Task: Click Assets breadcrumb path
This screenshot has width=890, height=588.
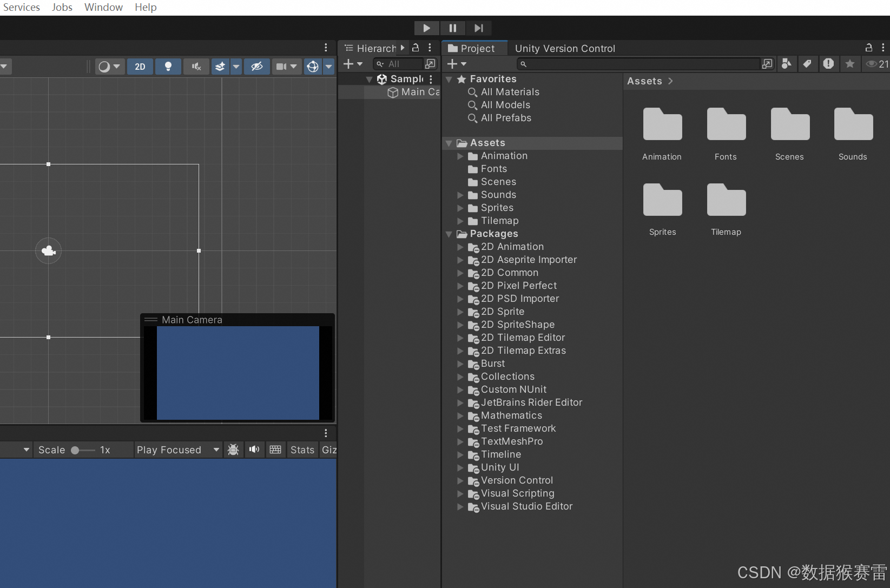Action: pyautogui.click(x=644, y=81)
